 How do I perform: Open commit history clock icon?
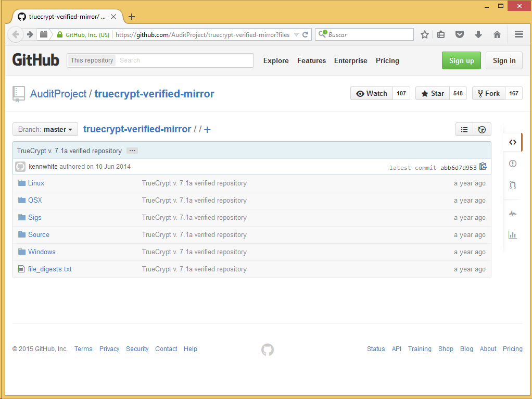[x=482, y=129]
